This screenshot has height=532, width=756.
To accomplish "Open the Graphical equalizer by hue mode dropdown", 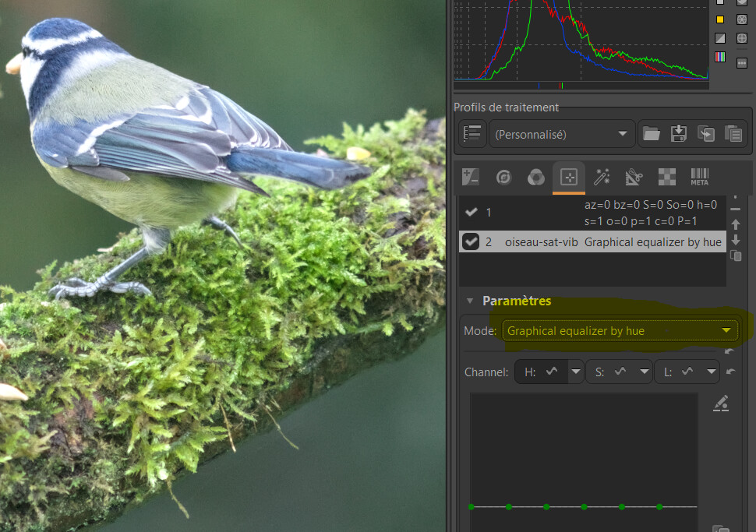I will [620, 331].
